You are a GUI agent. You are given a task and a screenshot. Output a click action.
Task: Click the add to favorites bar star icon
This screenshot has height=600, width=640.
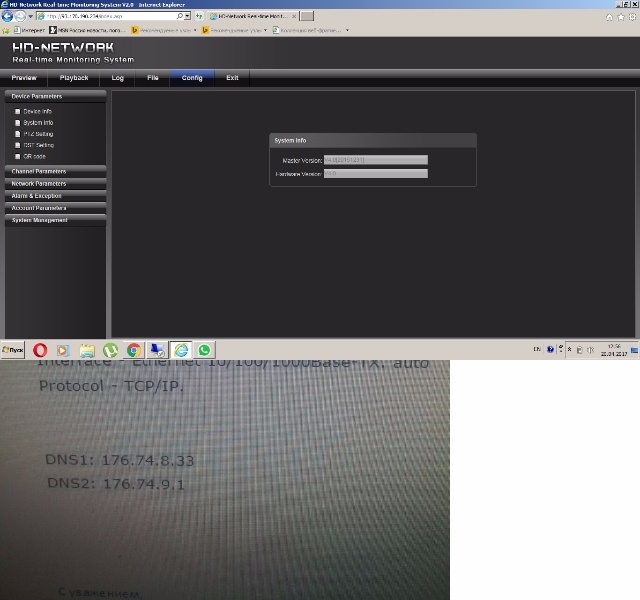[6, 30]
